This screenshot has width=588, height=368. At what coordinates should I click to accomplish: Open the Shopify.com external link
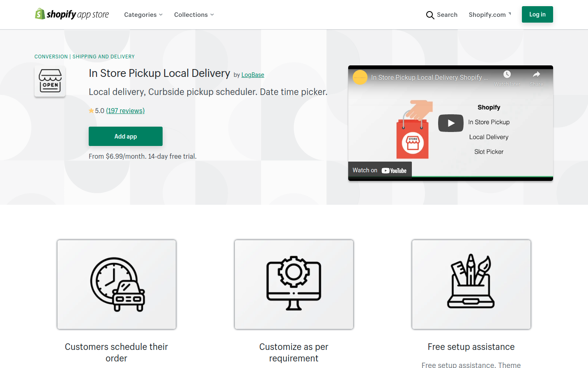pyautogui.click(x=490, y=15)
